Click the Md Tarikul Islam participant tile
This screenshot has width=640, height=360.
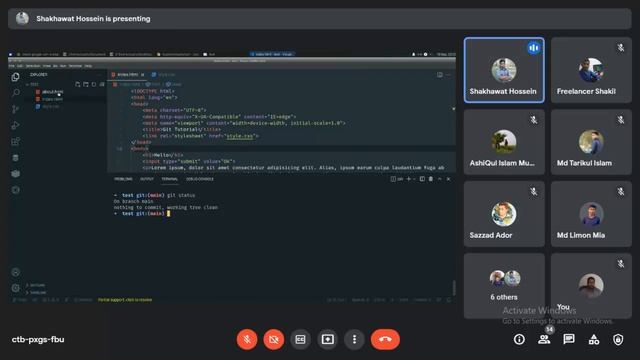coord(591,142)
